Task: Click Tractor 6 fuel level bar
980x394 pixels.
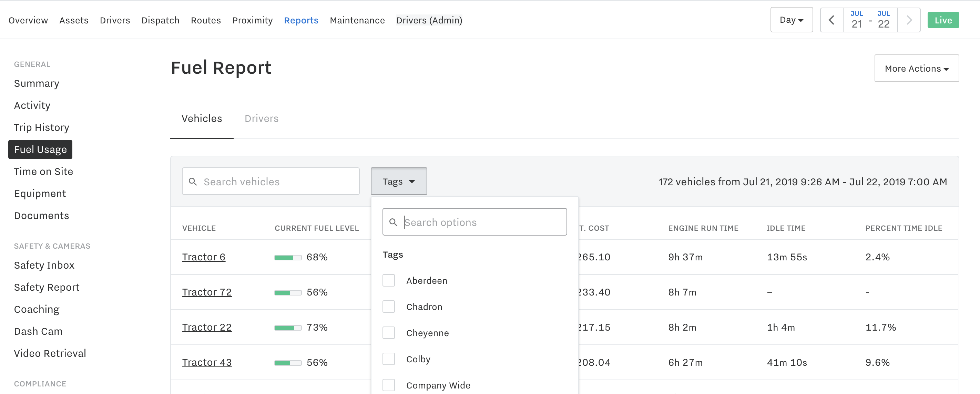Action: [288, 258]
